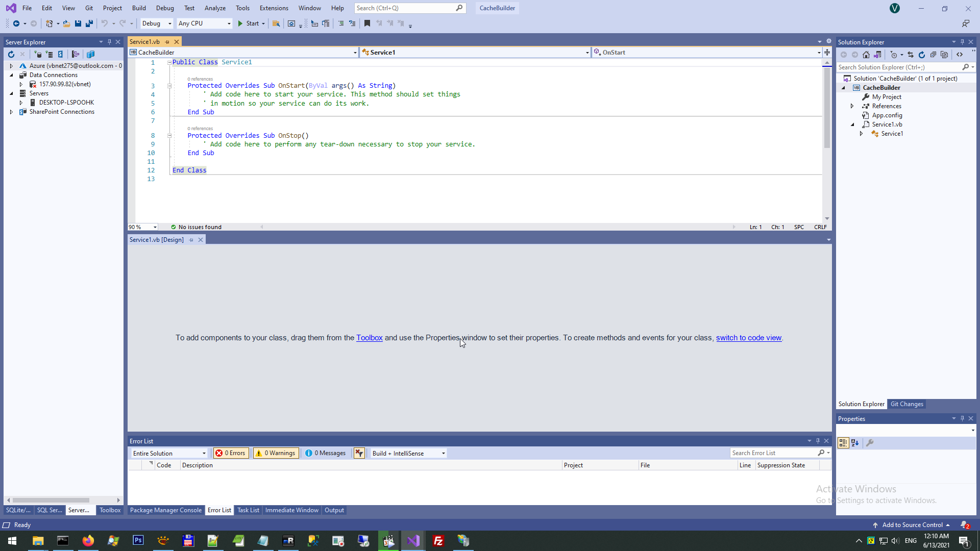Click Connect to Database icon in Server Explorer
Viewport: 980px width, 551px height.
(38, 54)
